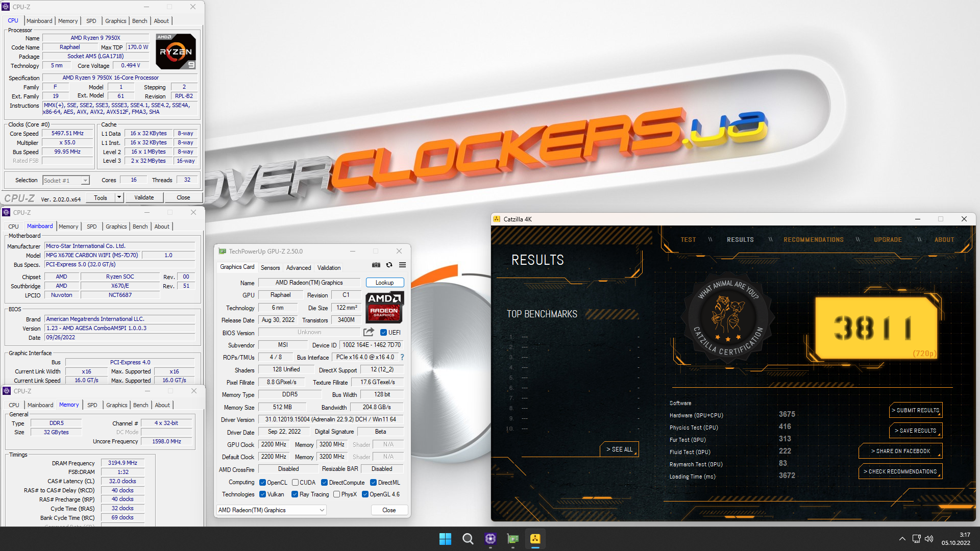Toggle the OpenCL checkbox
Screen dimensions: 980x551
262,483
